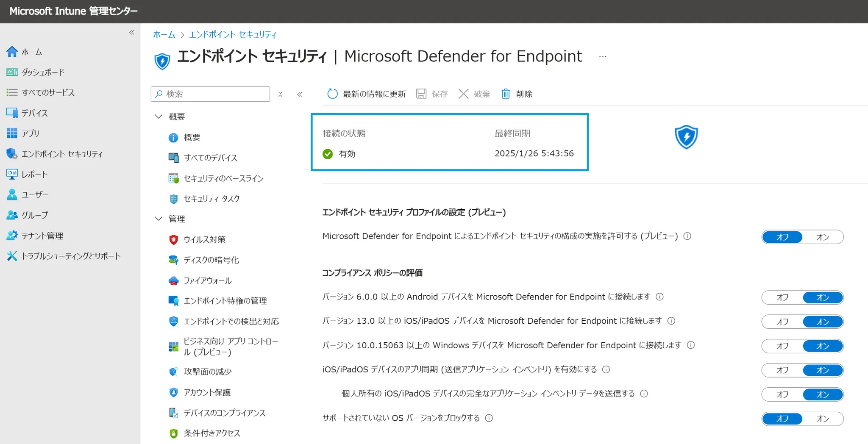Click the ホーム breadcrumb link
The width and height of the screenshot is (868, 444).
[x=164, y=35]
